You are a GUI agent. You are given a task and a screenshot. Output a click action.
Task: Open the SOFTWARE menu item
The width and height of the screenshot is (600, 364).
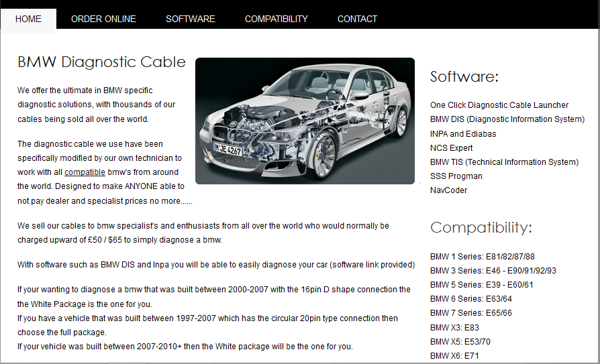(191, 19)
